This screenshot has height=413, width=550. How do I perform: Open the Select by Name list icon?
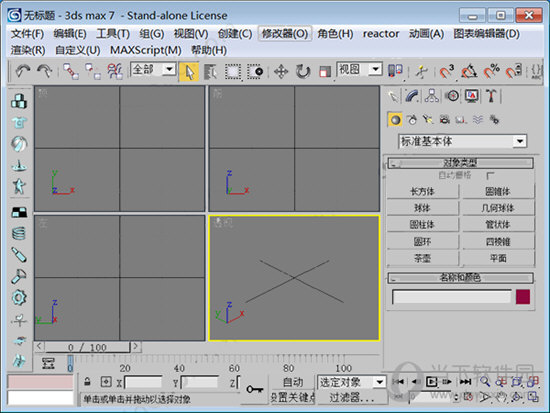[210, 72]
